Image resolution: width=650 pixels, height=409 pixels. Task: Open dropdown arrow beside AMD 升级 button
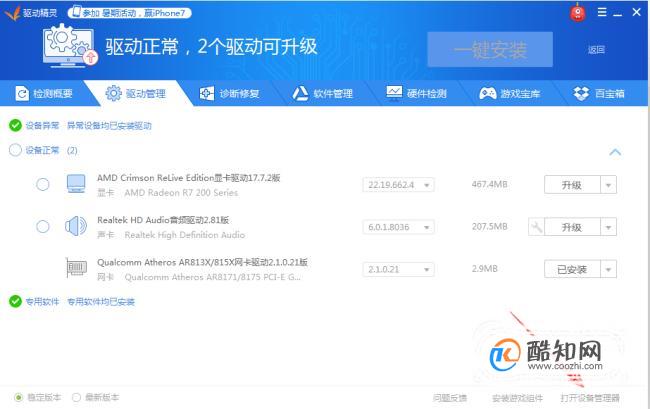(608, 185)
